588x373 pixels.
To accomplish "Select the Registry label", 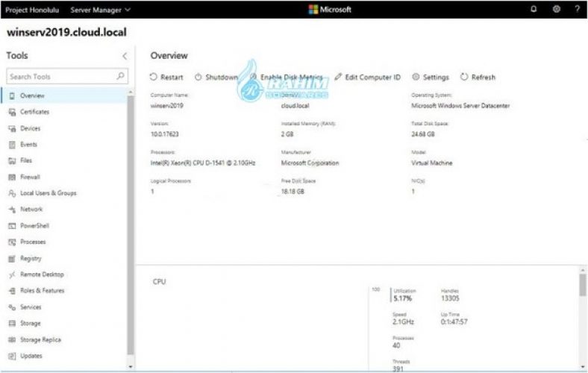I will [x=31, y=259].
